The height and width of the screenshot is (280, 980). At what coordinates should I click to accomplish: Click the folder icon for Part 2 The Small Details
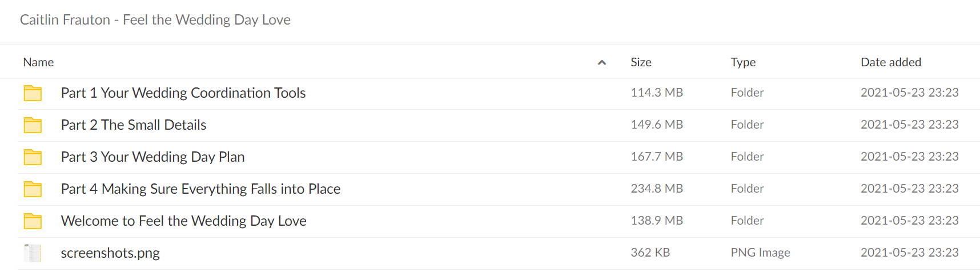(x=33, y=125)
